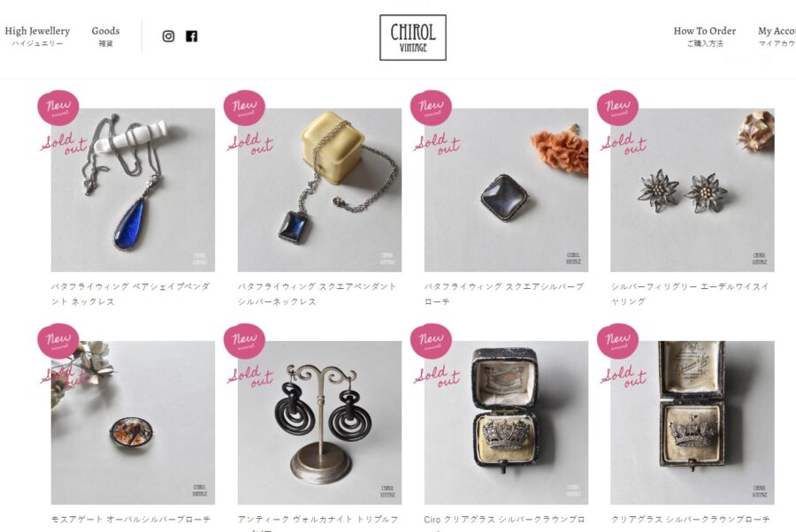
Task: Open the Instagram icon link
Action: click(169, 36)
